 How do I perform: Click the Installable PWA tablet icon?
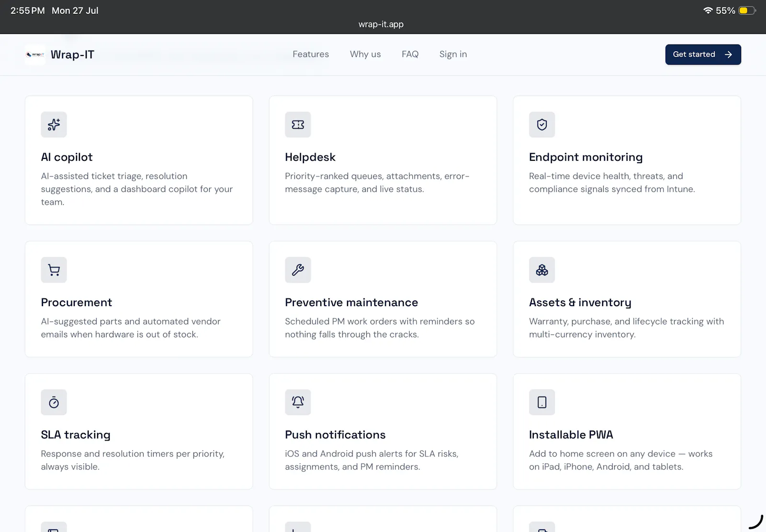[x=542, y=402]
